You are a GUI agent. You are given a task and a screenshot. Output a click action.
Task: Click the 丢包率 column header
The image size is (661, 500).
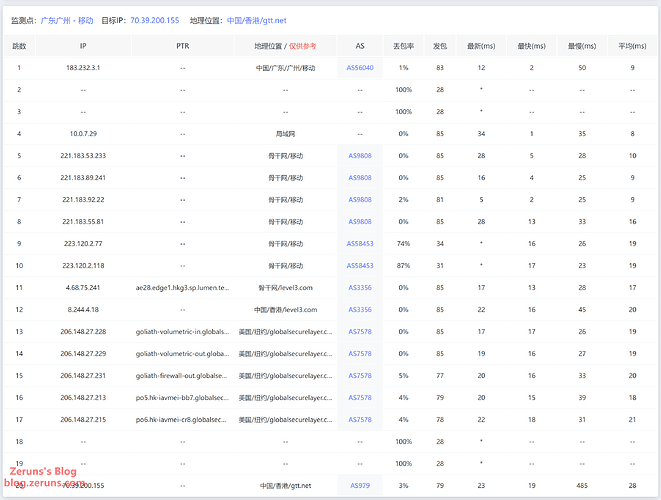point(404,46)
